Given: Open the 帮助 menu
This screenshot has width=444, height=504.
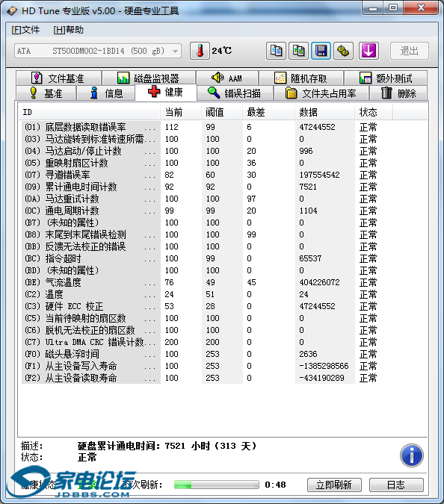Looking at the screenshot, I should pos(68,30).
